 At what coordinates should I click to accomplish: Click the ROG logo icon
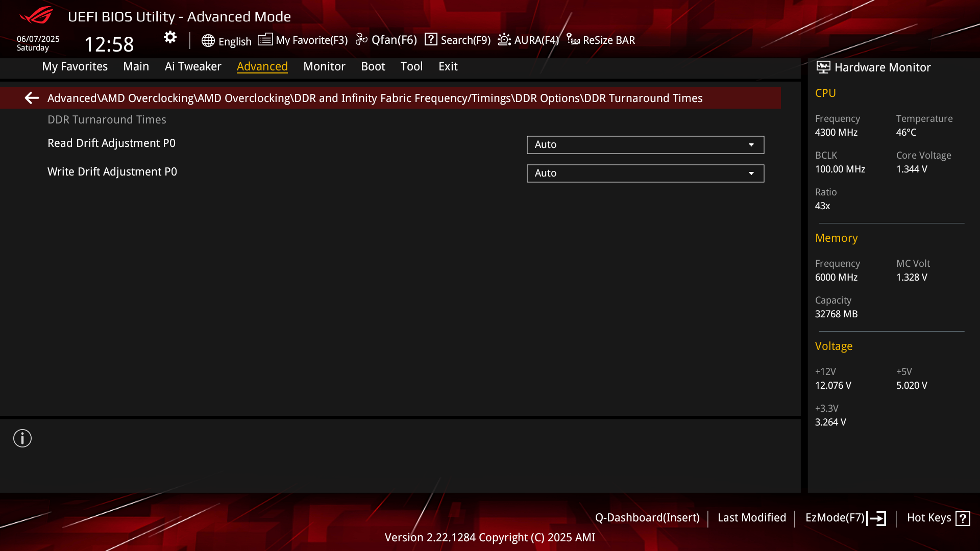click(36, 15)
